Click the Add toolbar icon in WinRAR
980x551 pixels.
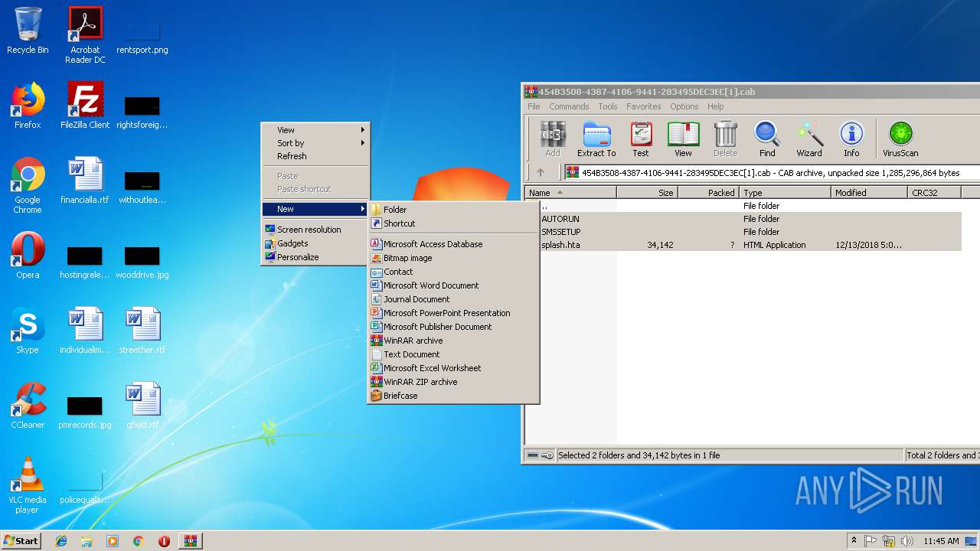pos(553,139)
